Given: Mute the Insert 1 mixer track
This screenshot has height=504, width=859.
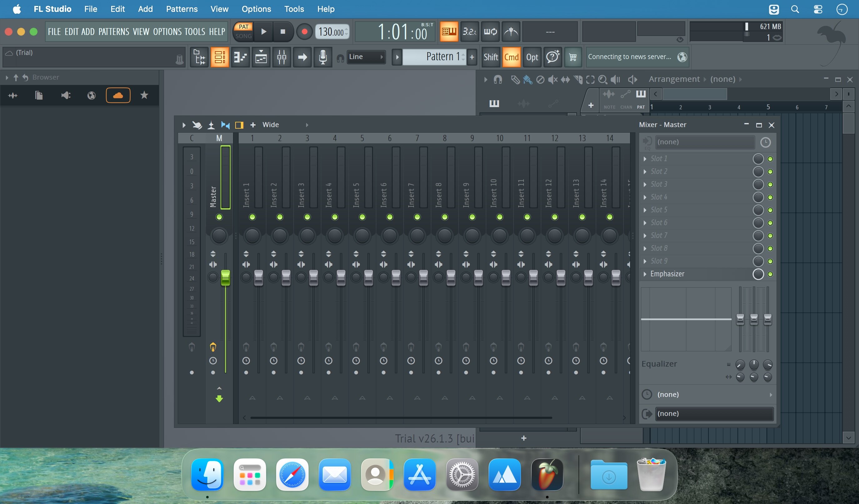Looking at the screenshot, I should tap(252, 217).
